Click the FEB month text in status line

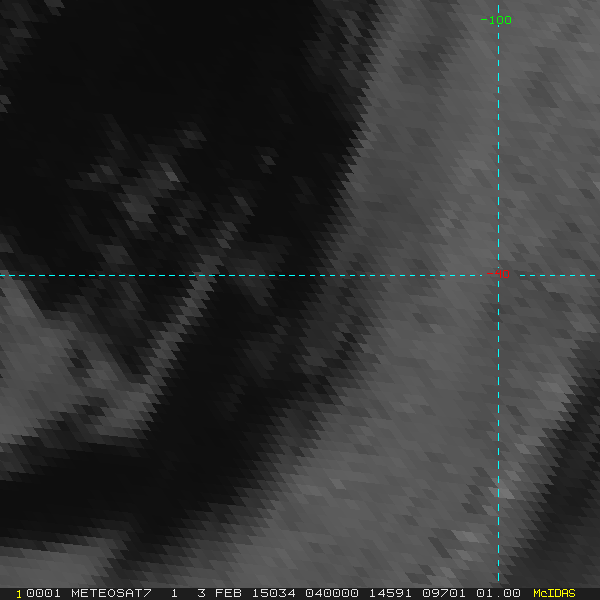coord(228,593)
